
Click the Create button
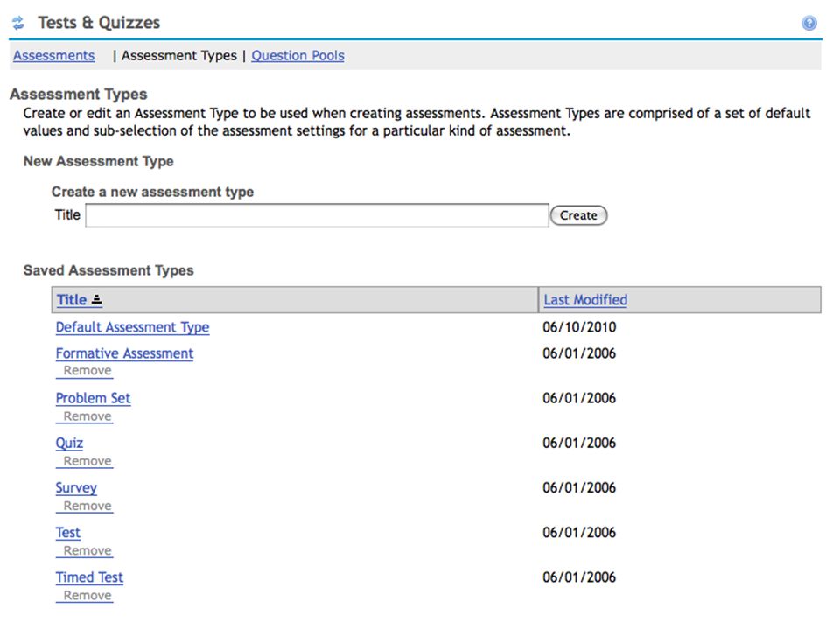(578, 215)
